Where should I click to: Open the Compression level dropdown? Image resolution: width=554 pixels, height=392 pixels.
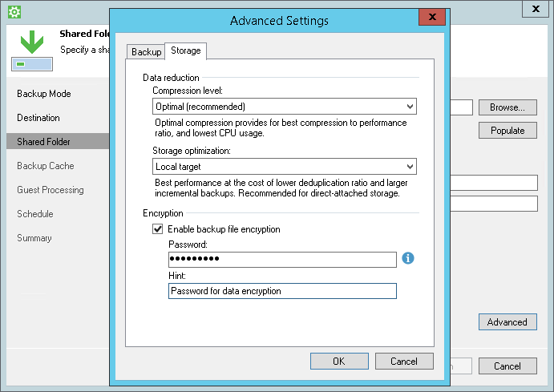coord(285,107)
